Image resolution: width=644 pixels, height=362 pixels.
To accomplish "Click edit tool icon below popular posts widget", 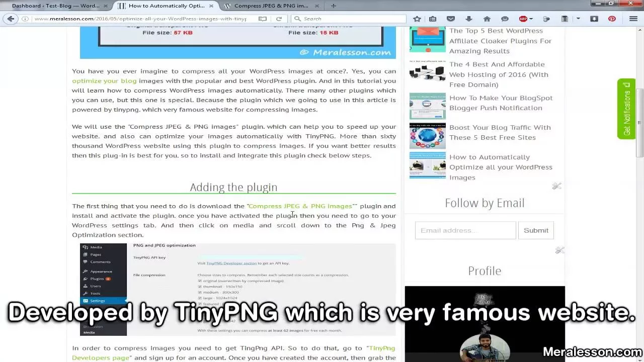I will 556,186.
